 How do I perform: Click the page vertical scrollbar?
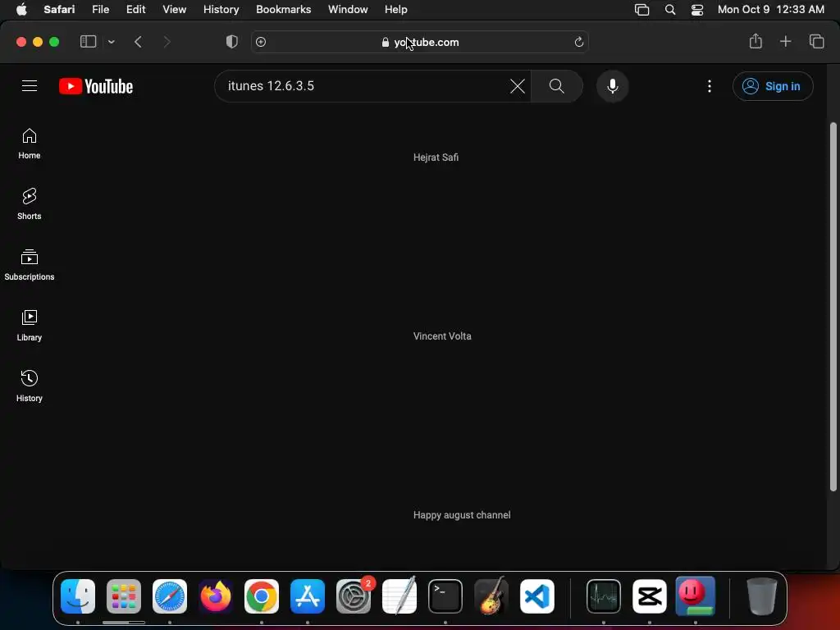[x=833, y=307]
